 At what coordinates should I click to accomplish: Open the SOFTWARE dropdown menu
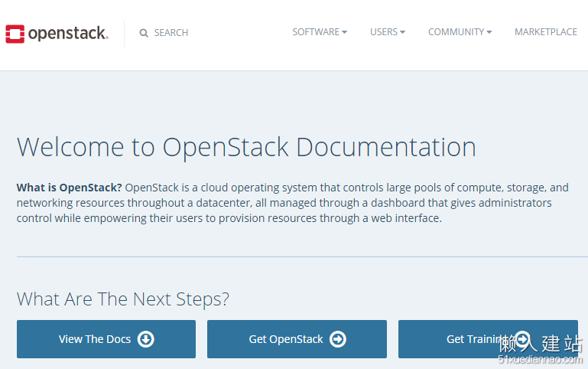pyautogui.click(x=320, y=32)
